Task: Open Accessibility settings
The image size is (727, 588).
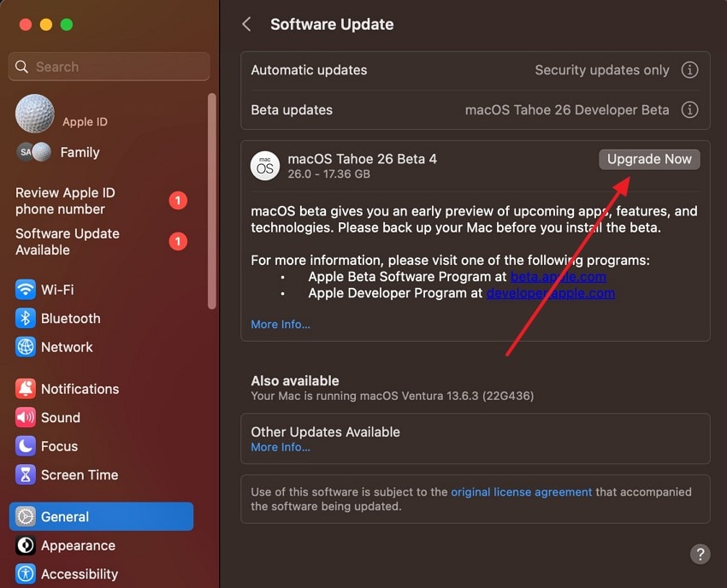Action: (x=101, y=574)
